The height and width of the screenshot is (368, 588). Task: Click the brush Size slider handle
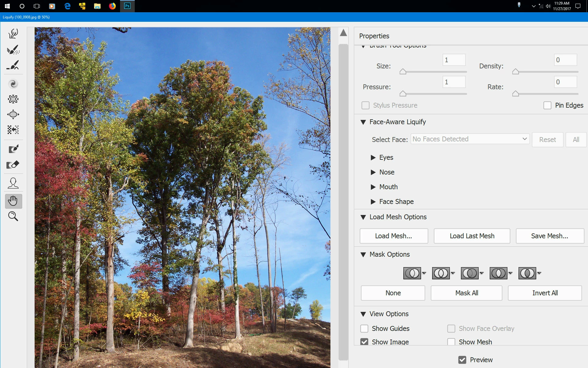[x=403, y=72]
